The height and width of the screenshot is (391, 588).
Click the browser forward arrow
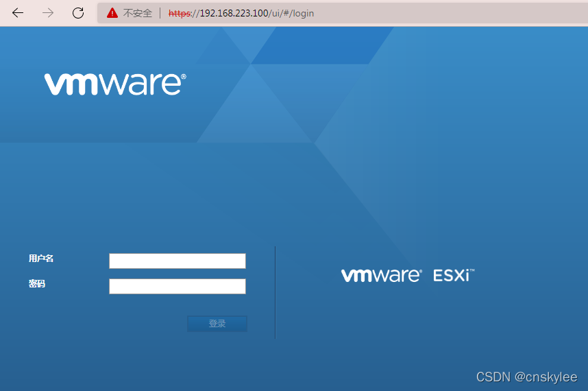click(47, 13)
